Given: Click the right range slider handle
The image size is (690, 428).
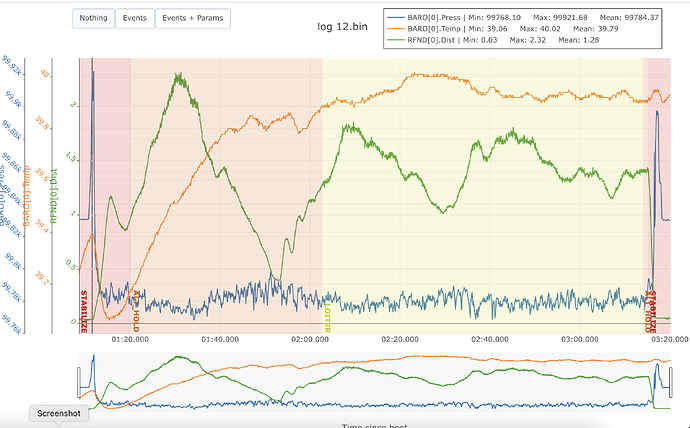Looking at the screenshot, I should tap(670, 381).
